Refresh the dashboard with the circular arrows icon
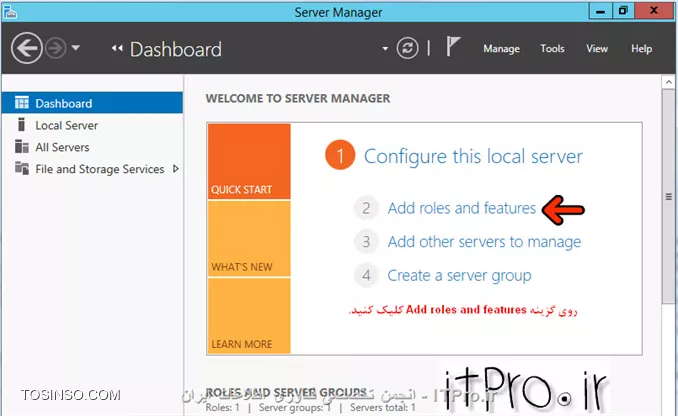 tap(407, 48)
